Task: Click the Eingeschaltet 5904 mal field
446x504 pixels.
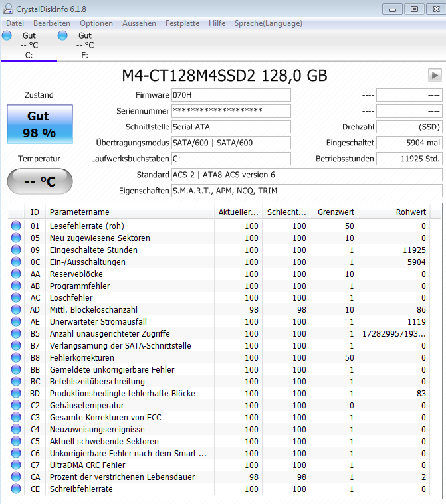Action: 409,143
